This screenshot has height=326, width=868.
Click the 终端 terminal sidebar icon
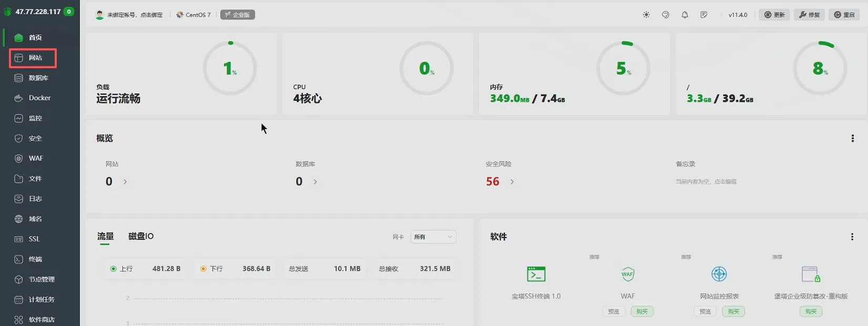click(x=19, y=259)
